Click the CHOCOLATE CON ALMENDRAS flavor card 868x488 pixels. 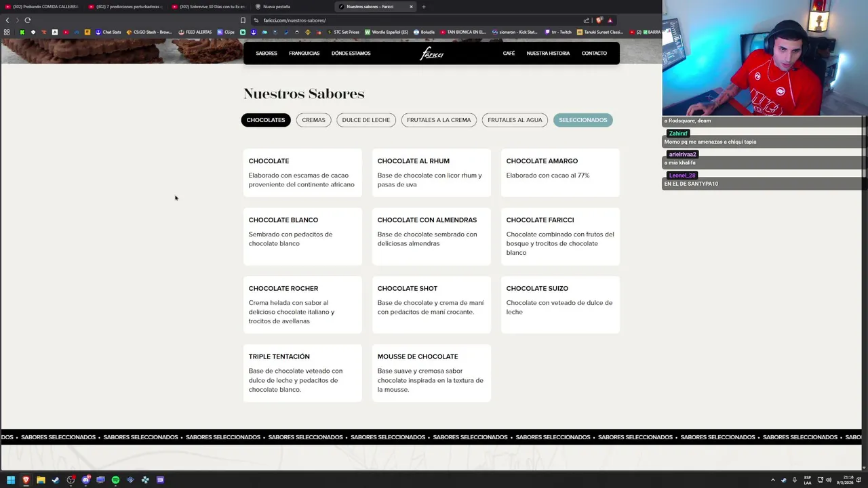click(x=431, y=237)
